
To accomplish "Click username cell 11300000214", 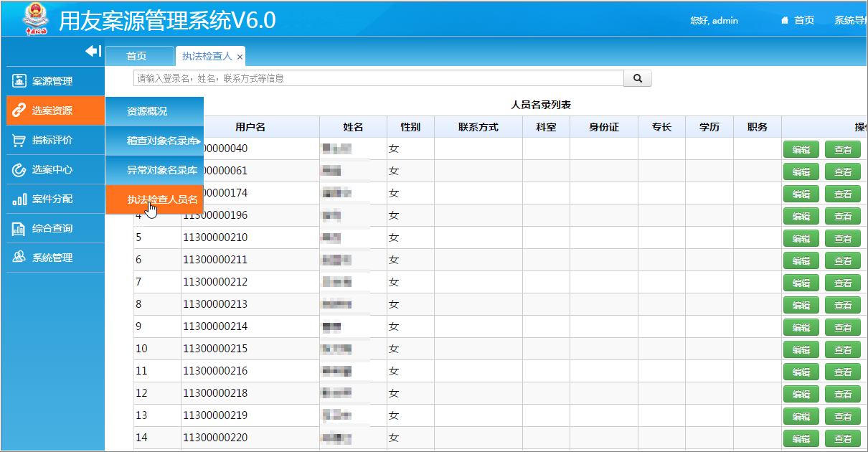I will click(x=250, y=326).
